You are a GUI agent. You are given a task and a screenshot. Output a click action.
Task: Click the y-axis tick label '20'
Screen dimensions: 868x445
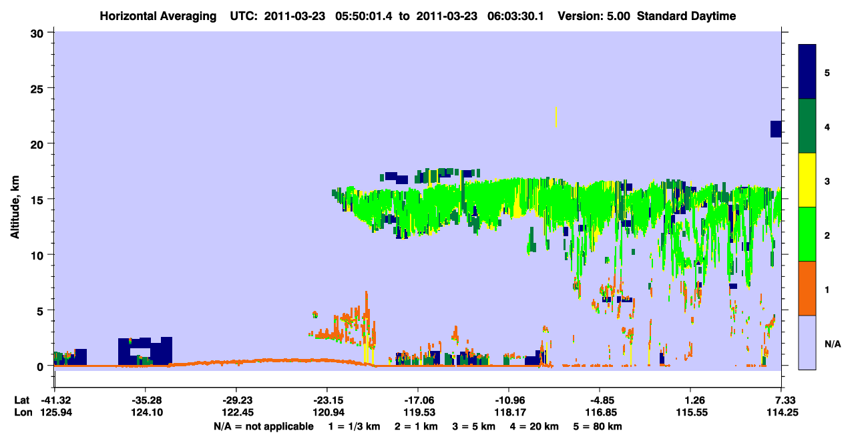pos(39,143)
